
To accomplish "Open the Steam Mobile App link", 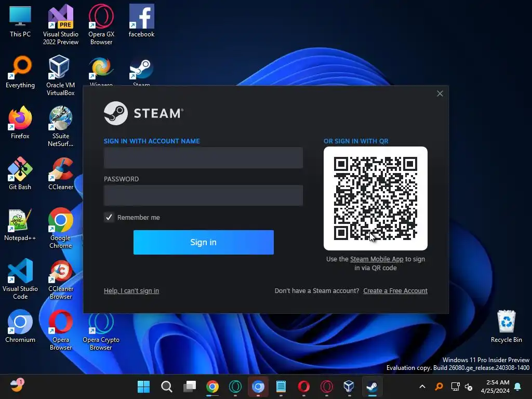I will pyautogui.click(x=377, y=259).
